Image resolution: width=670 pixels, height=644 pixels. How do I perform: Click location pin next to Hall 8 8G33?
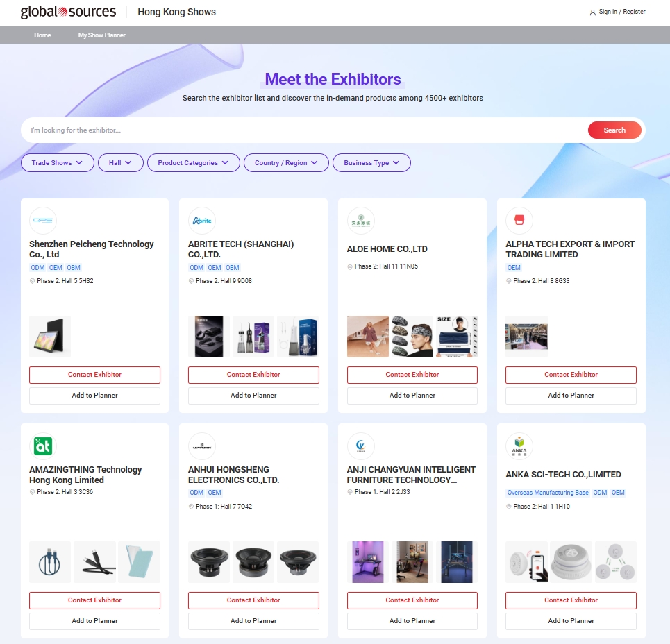point(508,281)
